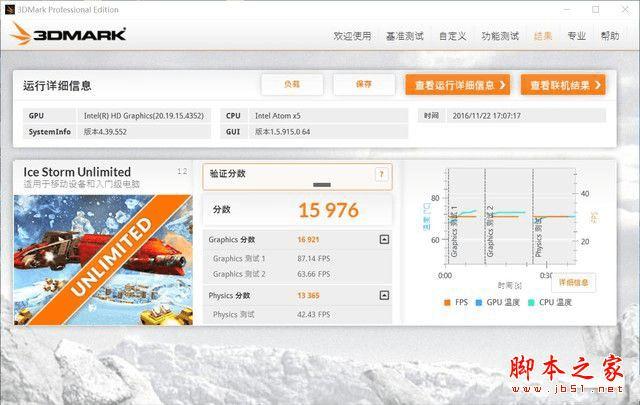Switch to the 基准测试 tab
Image resolution: width=640 pixels, height=405 pixels.
coord(404,36)
